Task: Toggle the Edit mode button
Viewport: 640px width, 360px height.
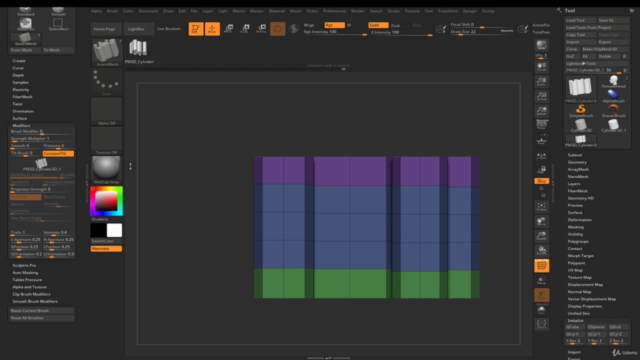Action: 196,29
